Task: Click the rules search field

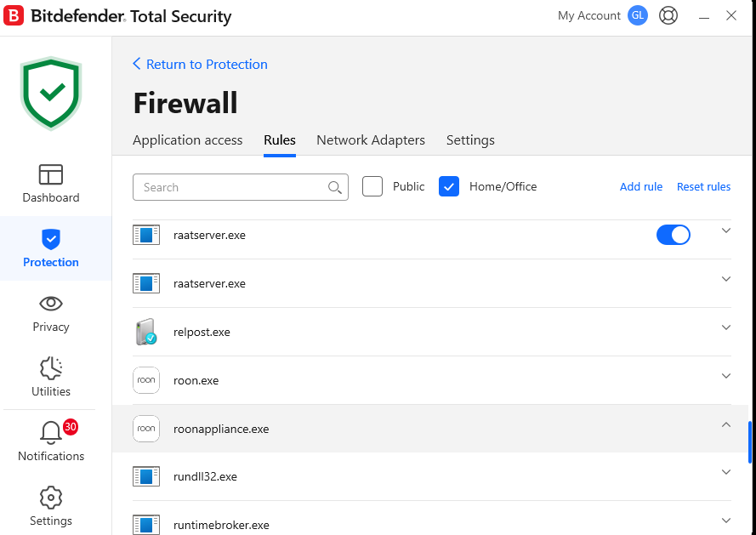Action: point(230,187)
